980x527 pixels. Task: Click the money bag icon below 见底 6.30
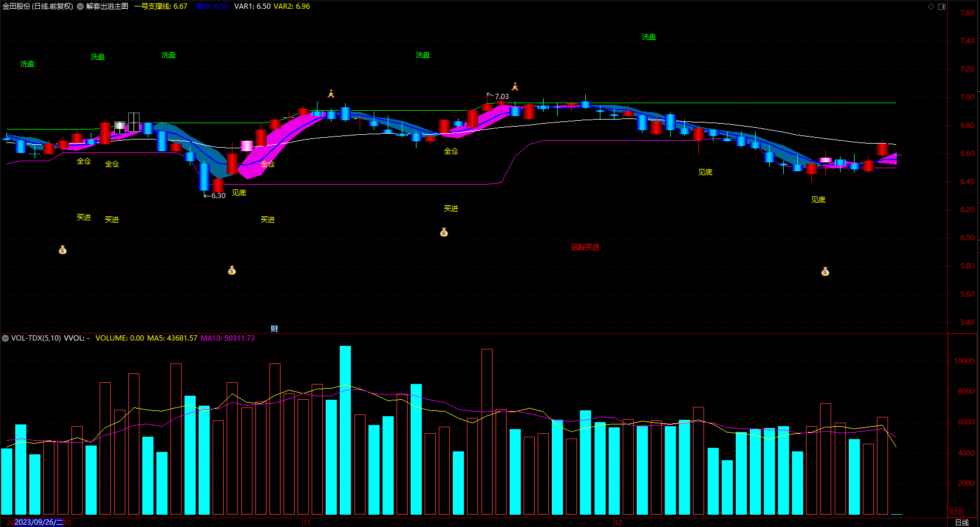pyautogui.click(x=232, y=270)
